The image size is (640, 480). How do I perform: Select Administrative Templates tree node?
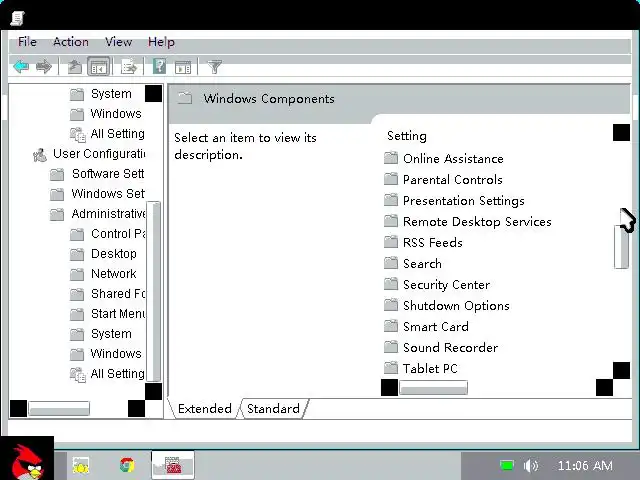pyautogui.click(x=109, y=213)
